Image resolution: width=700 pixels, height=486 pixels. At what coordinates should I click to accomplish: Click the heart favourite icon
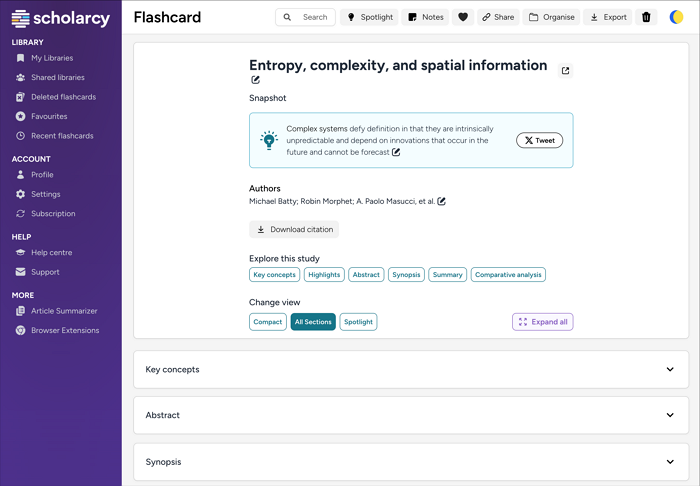[x=462, y=17]
